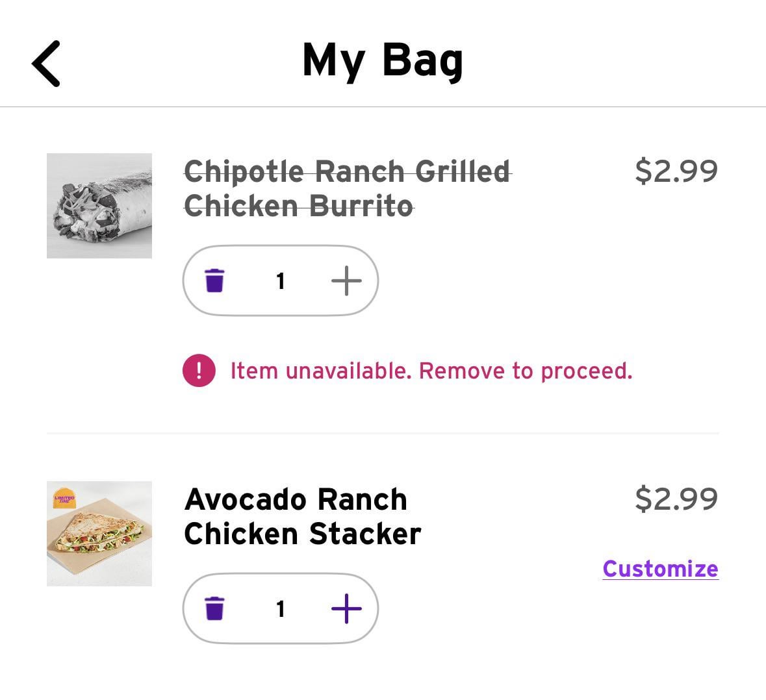766x700 pixels.
Task: Remove Chipotle Ranch Grilled Chicken Burrito with trash icon
Action: click(x=214, y=281)
